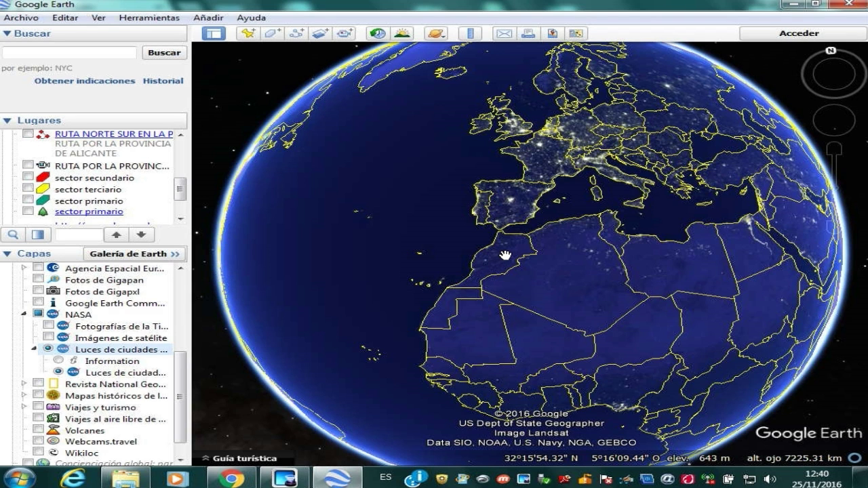This screenshot has width=868, height=488.
Task: Move item up with arrow button
Action: pos(116,235)
